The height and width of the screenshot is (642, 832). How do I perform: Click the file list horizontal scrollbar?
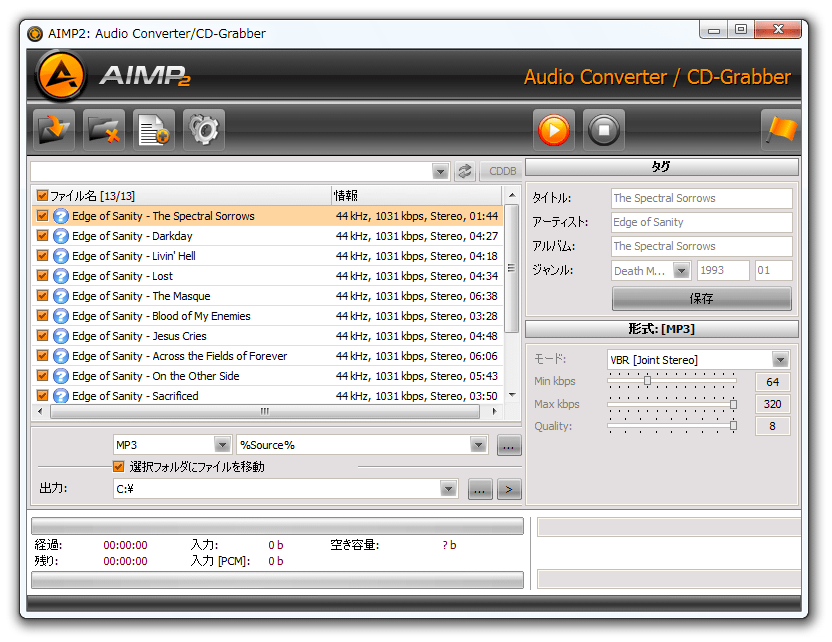(265, 411)
